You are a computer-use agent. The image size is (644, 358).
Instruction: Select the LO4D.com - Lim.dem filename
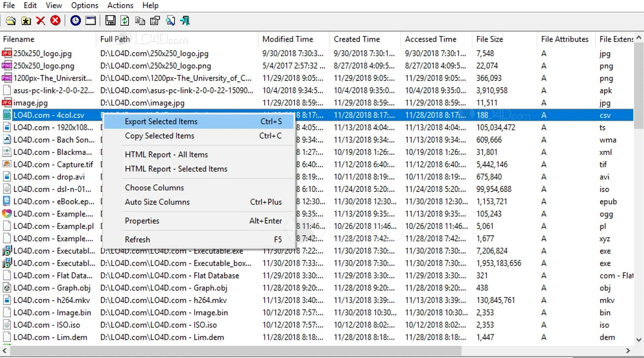[x=51, y=337]
